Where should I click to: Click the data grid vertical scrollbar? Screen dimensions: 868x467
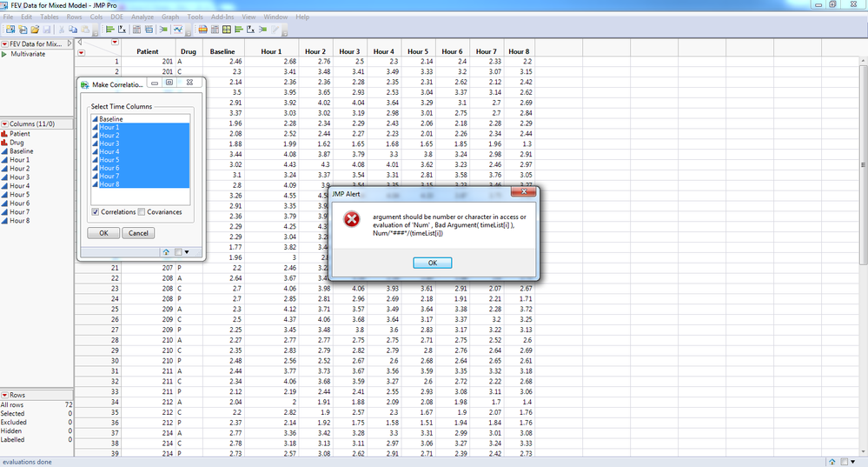[863, 165]
